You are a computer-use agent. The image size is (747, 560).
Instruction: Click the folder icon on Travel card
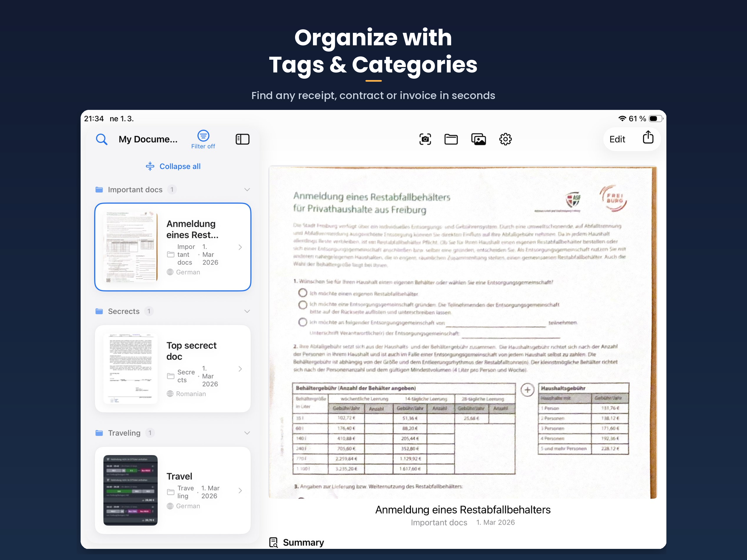pos(170,492)
